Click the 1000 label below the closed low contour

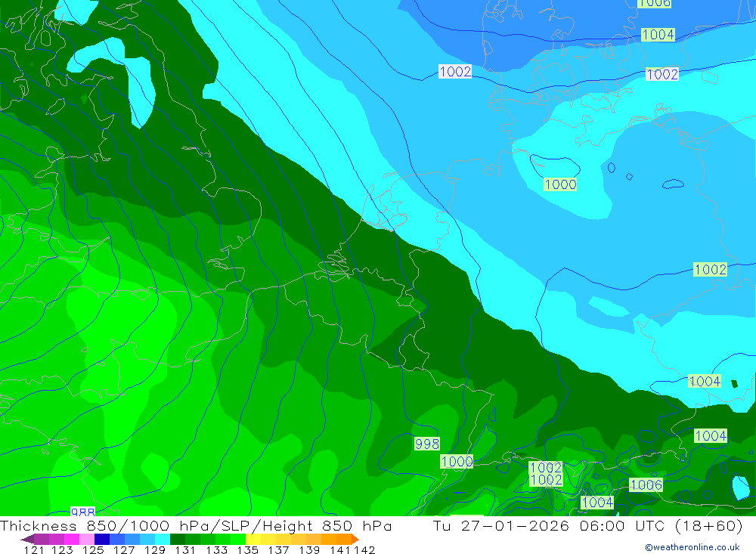(x=559, y=184)
